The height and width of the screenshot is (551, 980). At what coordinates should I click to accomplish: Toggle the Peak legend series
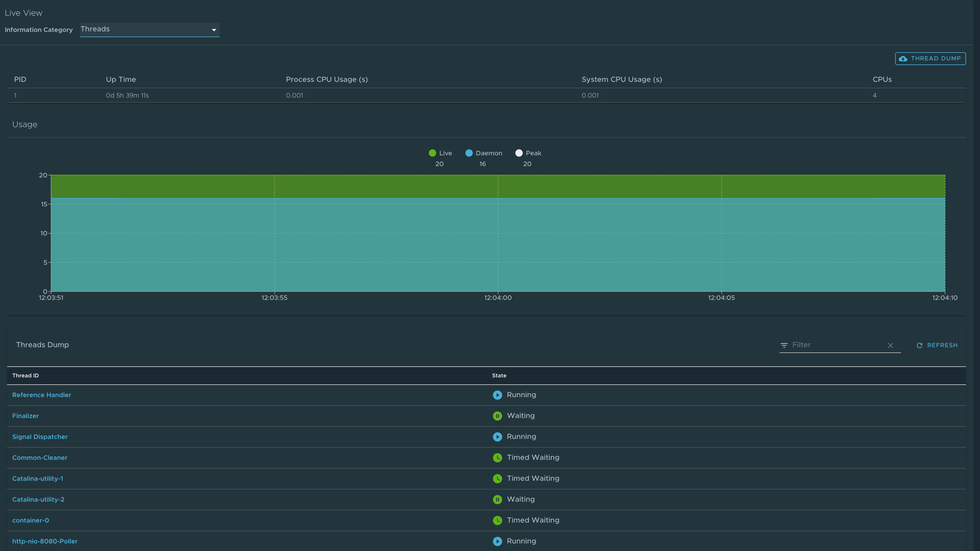tap(528, 153)
